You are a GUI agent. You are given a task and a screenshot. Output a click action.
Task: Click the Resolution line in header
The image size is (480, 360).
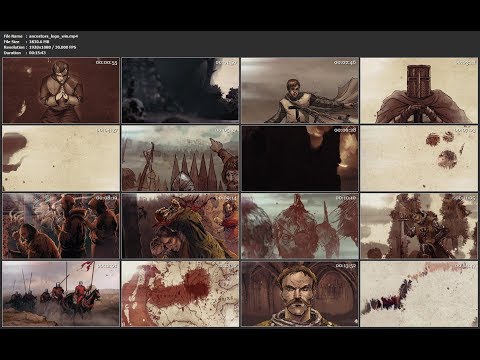[x=40, y=47]
